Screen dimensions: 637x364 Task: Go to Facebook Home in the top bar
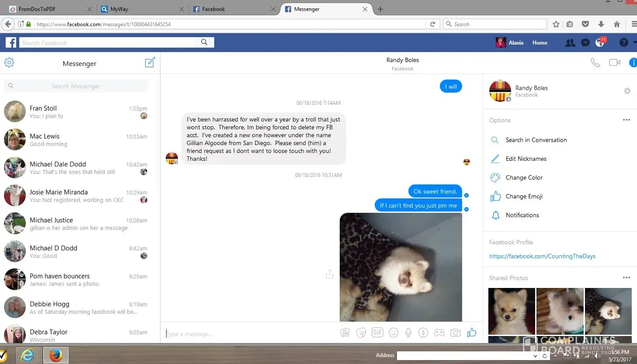pos(540,42)
